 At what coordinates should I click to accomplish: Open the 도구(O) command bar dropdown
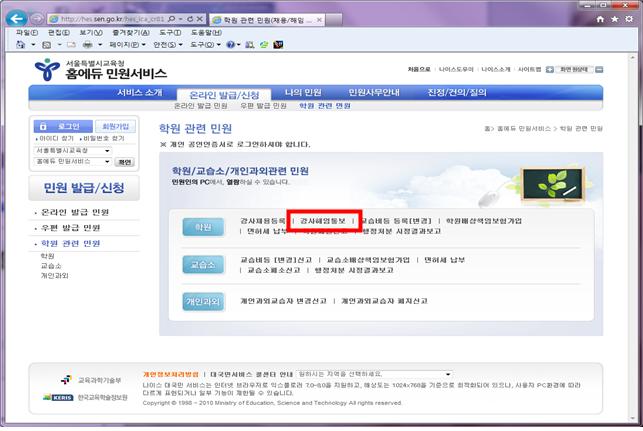205,45
